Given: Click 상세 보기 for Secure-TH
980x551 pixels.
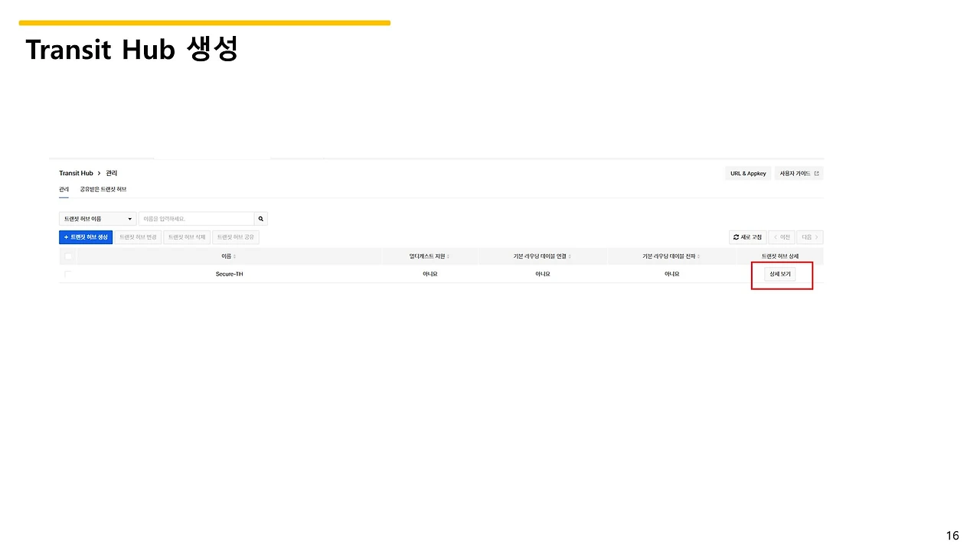Looking at the screenshot, I should [x=780, y=274].
